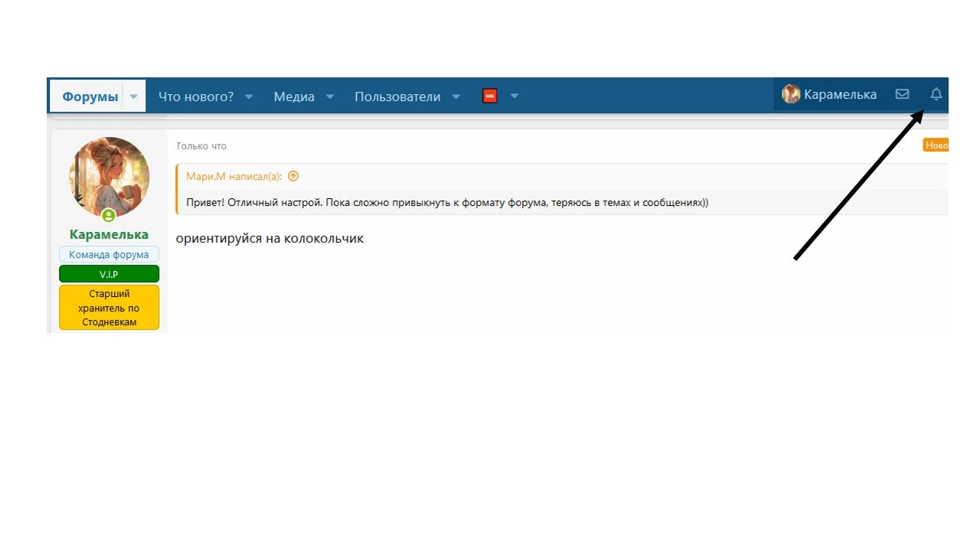This screenshot has width=980, height=551.
Task: Click the Команда форума badge
Action: click(109, 254)
